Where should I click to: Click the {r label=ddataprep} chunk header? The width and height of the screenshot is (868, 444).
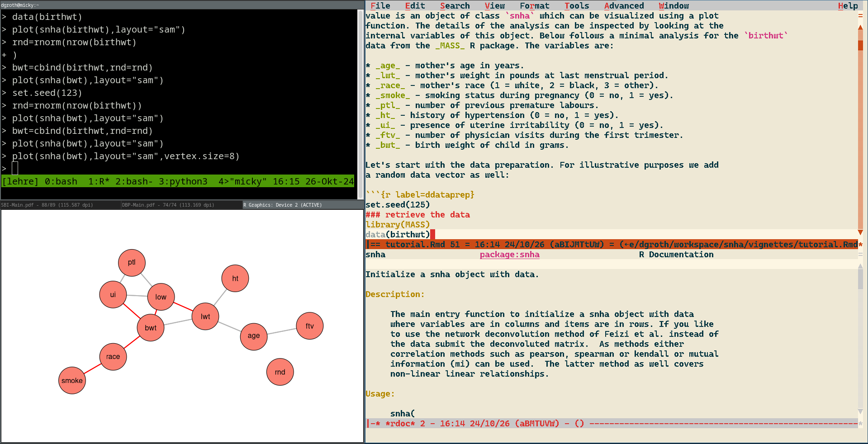[420, 195]
